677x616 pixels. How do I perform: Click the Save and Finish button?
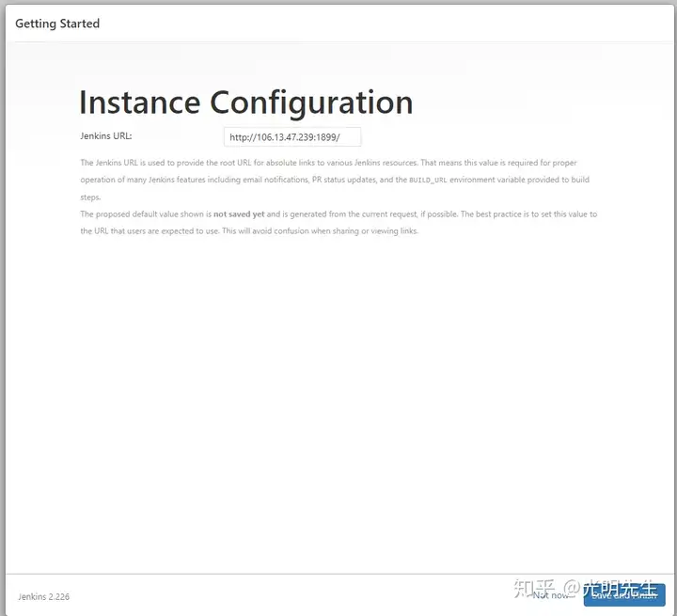(624, 595)
